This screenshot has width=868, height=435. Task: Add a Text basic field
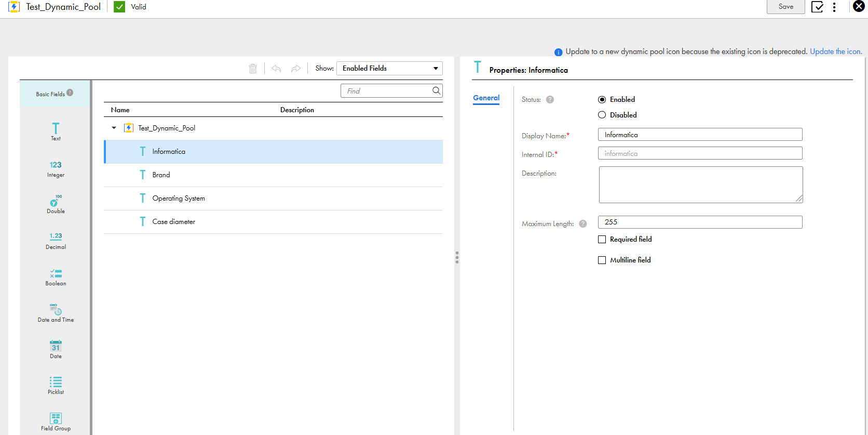pos(56,131)
